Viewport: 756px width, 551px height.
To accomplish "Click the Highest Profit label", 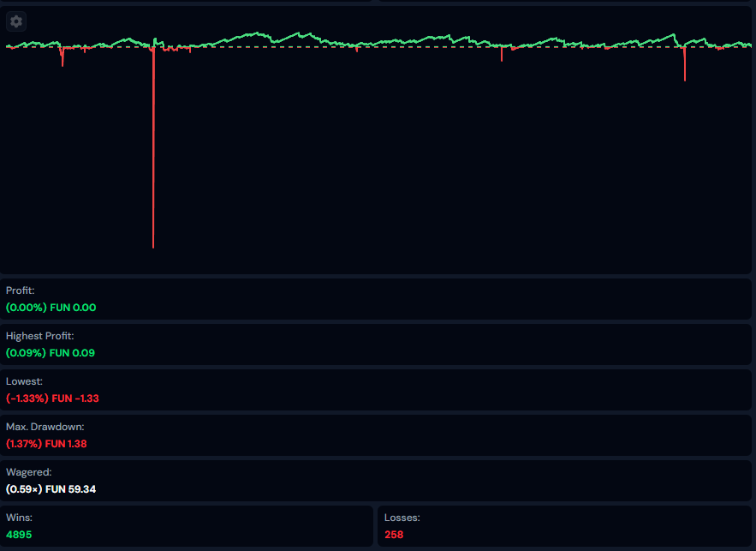I will coord(39,336).
